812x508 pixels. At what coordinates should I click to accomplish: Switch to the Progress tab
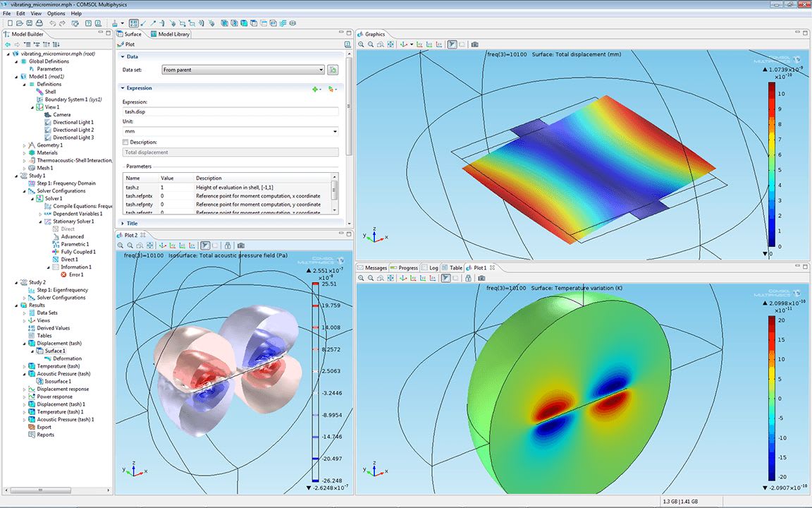coord(404,268)
